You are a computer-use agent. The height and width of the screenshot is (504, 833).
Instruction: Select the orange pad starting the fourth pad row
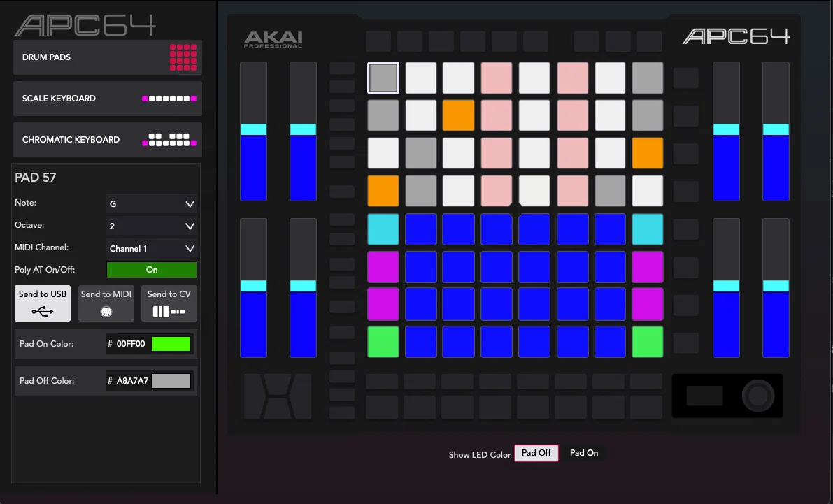click(x=383, y=191)
